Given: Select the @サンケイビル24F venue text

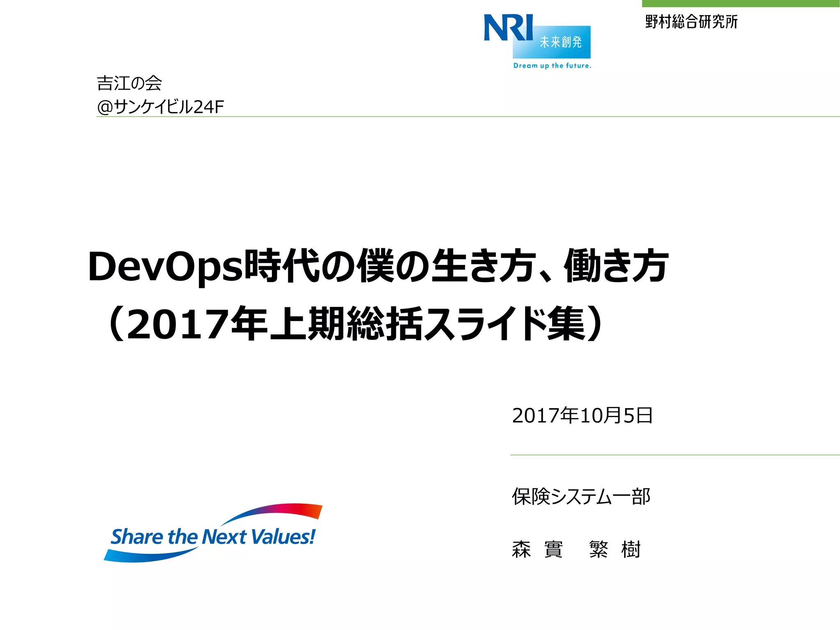Looking at the screenshot, I should click(160, 107).
